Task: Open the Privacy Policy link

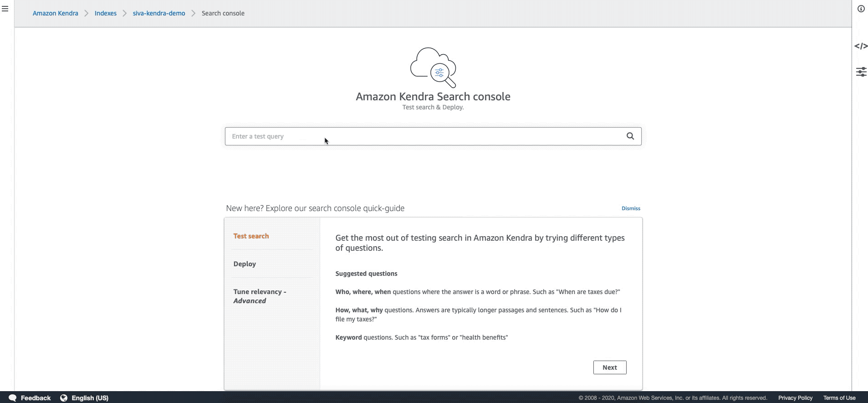Action: click(x=795, y=398)
